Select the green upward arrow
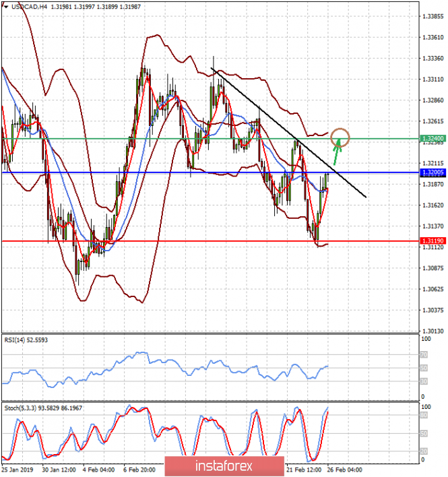Screen dimensions: 448x477 tap(337, 152)
